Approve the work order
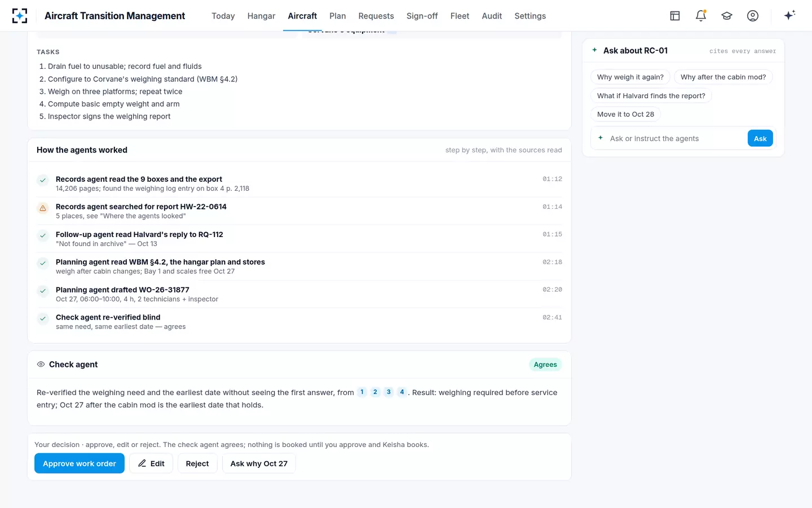The image size is (812, 508). (80, 463)
